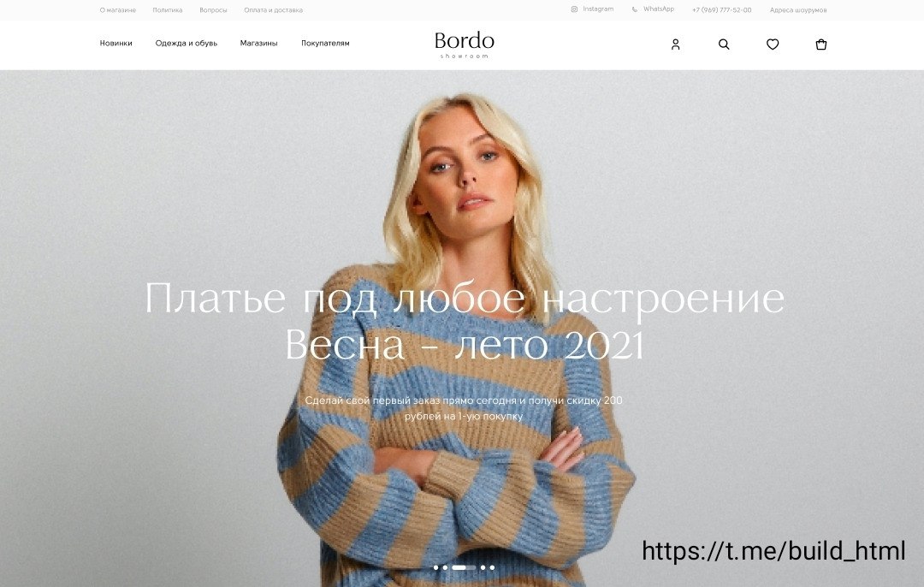Screen dimensions: 924x587
Task: Go to Новинки menu item
Action: [116, 43]
